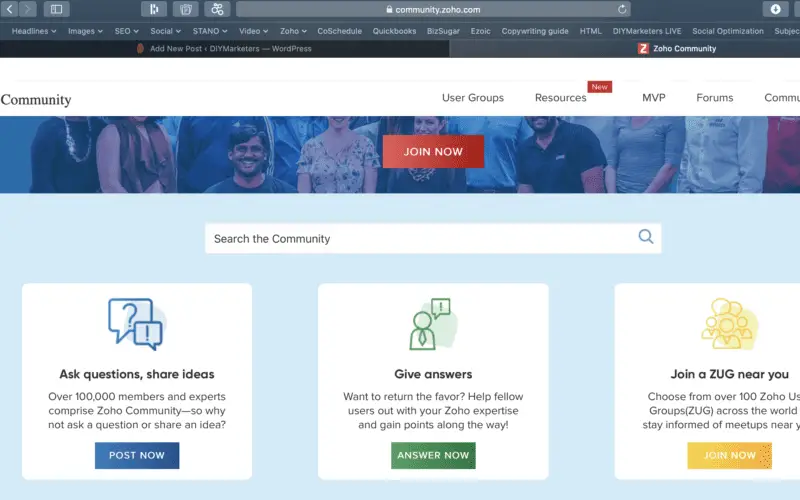
Task: Open the downloads arrow icon
Action: coord(776,9)
